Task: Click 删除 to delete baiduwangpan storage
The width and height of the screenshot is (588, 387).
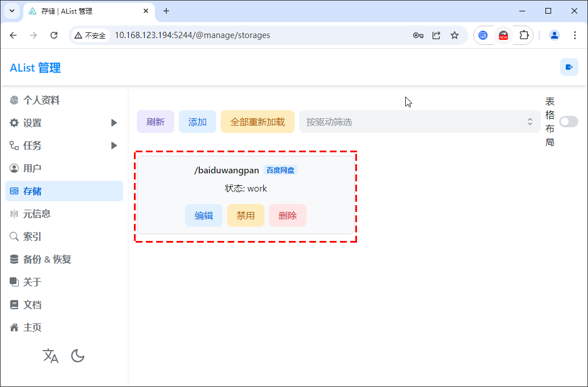Action: click(x=288, y=215)
